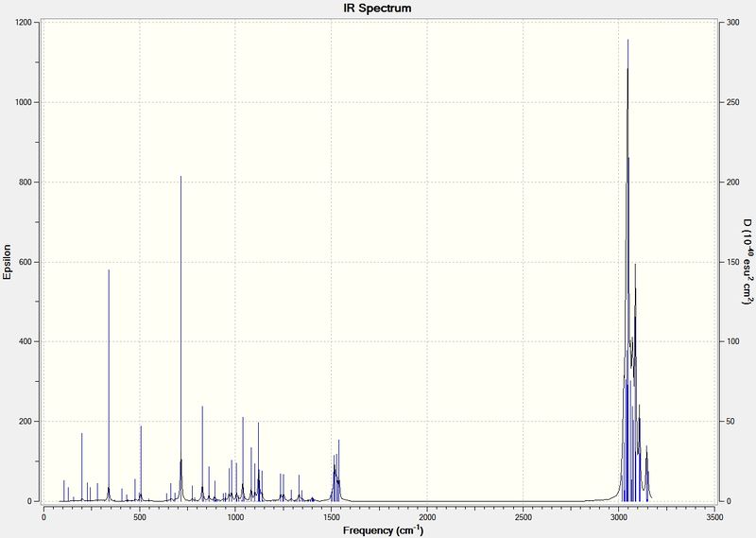Image resolution: width=756 pixels, height=538 pixels.
Task: Select the "Epsilon" axis label
Action: [x=8, y=262]
